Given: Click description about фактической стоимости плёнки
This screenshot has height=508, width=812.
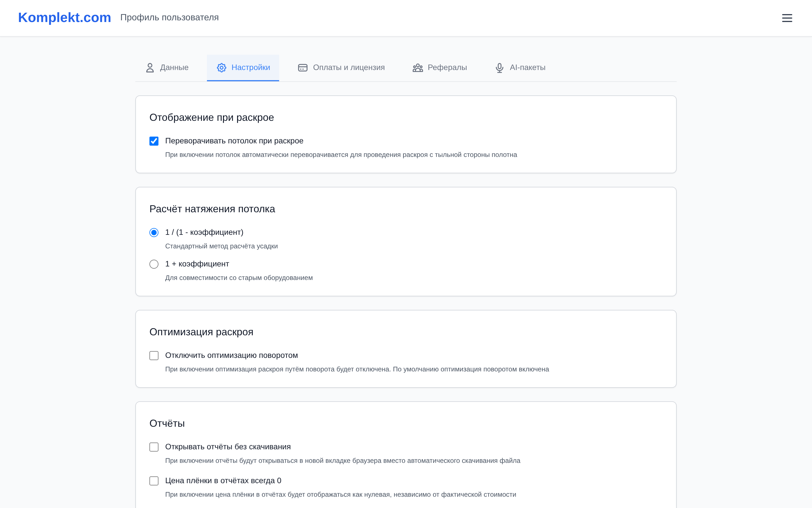Looking at the screenshot, I should coord(341,494).
